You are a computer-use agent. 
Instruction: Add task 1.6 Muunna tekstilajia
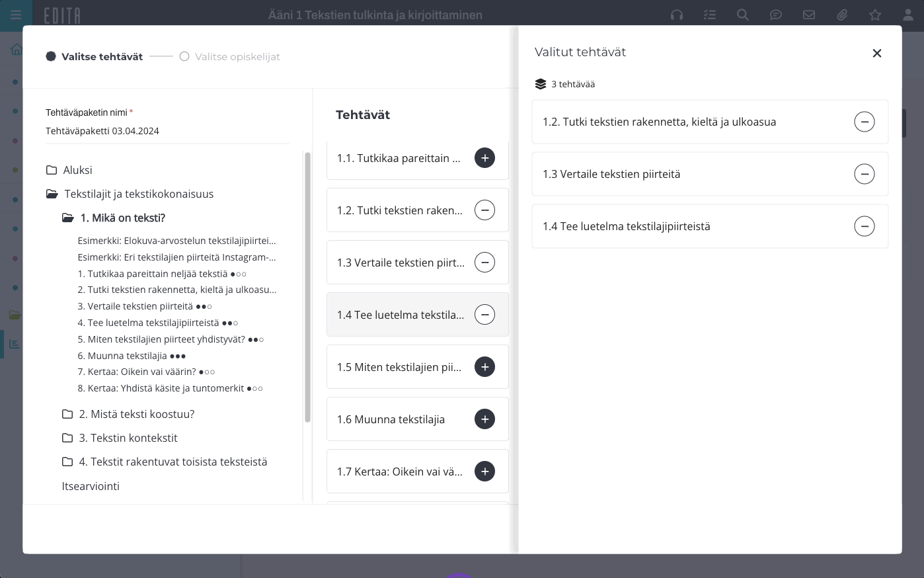tap(484, 419)
